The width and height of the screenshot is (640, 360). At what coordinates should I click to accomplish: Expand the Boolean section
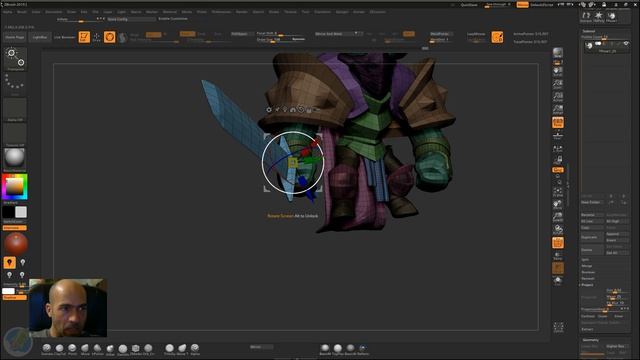(x=588, y=272)
